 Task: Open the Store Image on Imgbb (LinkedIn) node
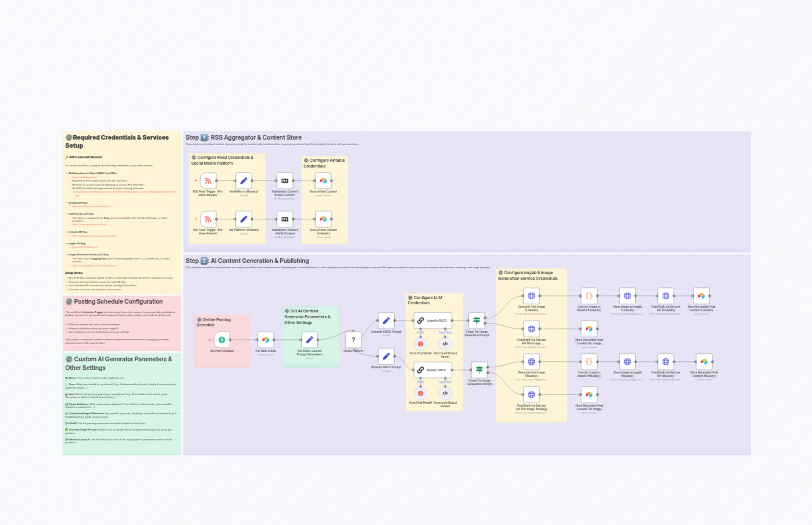pos(627,296)
